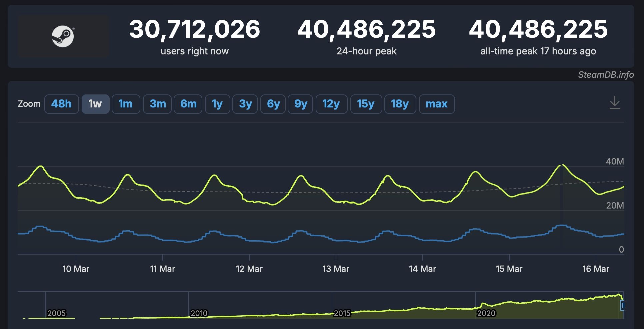This screenshot has width=644, height=329.
Task: Choose the 18y zoom option
Action: [400, 104]
